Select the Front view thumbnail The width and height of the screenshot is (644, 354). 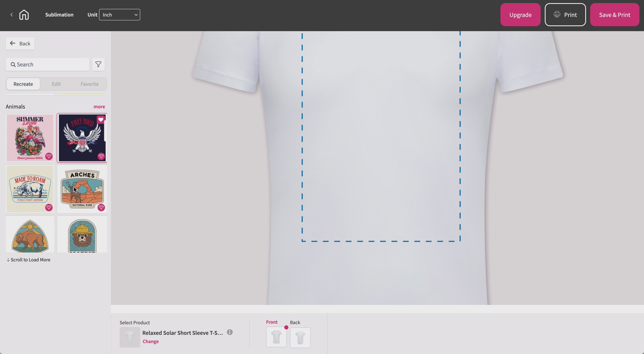pyautogui.click(x=276, y=337)
